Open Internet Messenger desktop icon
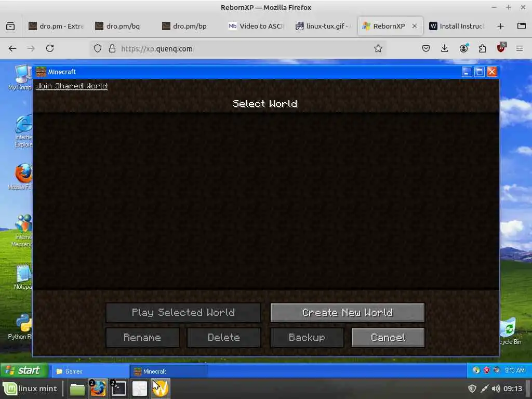532x399 pixels. coord(22,231)
